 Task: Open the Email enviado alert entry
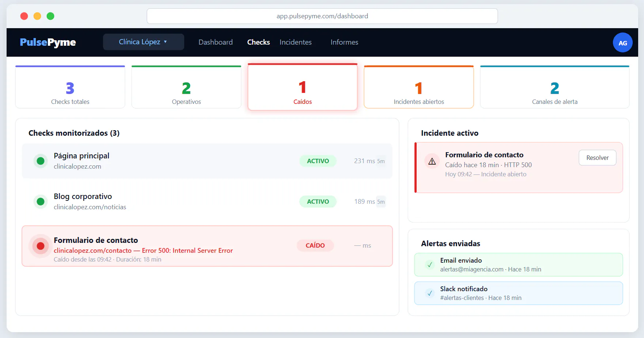point(519,264)
